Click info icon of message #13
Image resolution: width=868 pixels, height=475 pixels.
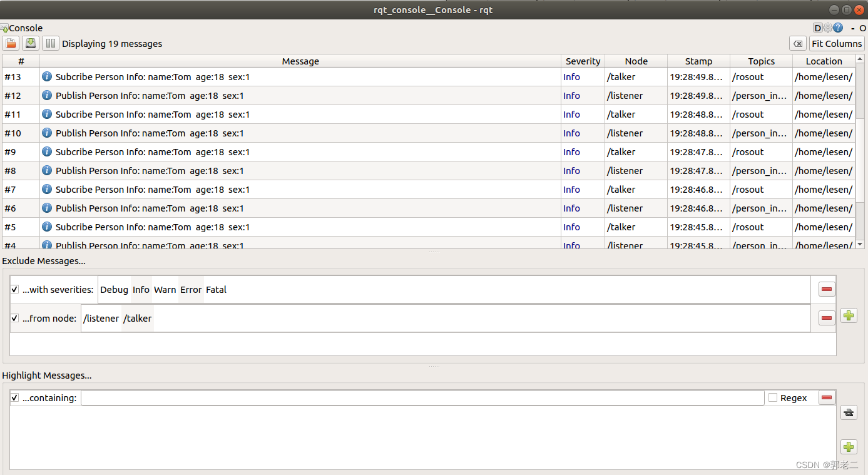pos(47,77)
